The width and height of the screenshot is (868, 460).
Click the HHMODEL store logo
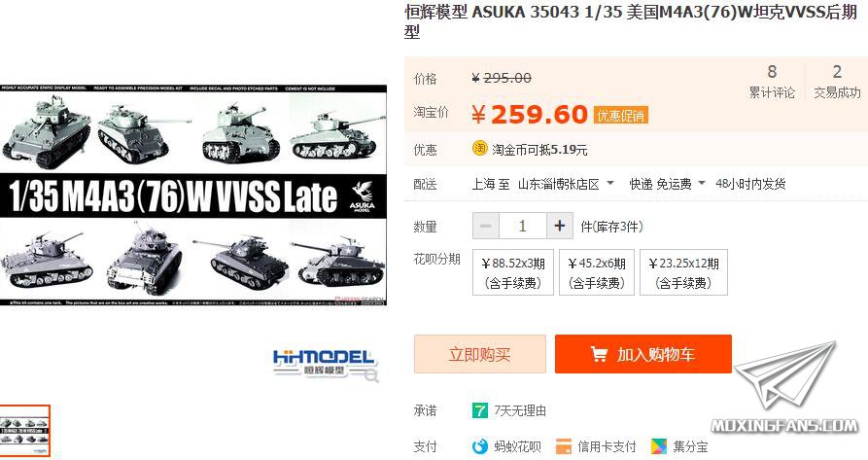pyautogui.click(x=326, y=365)
